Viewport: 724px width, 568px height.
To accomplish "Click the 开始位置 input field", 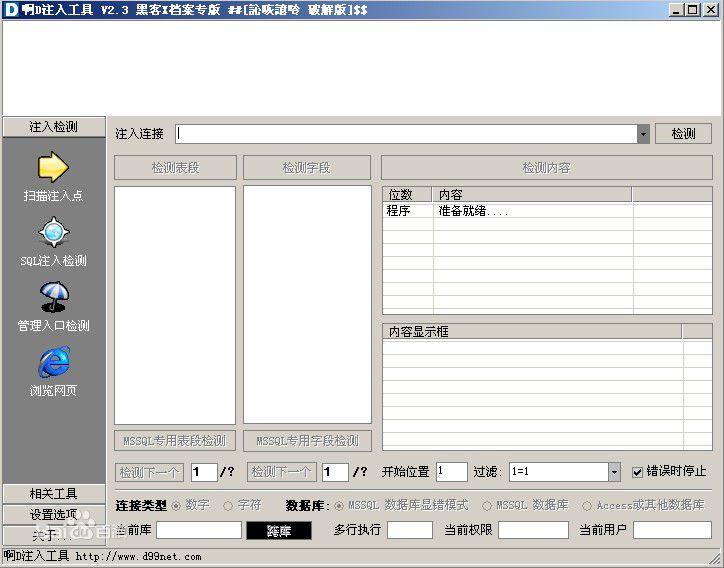I will [452, 472].
